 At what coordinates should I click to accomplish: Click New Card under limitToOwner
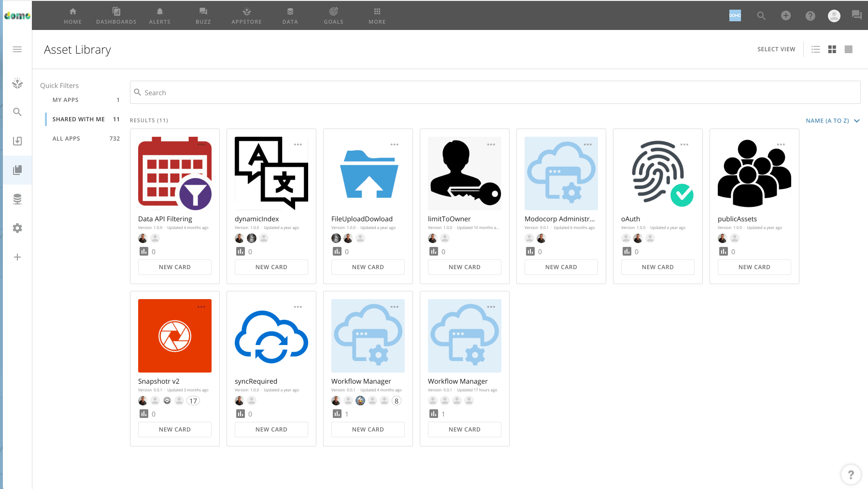(465, 267)
